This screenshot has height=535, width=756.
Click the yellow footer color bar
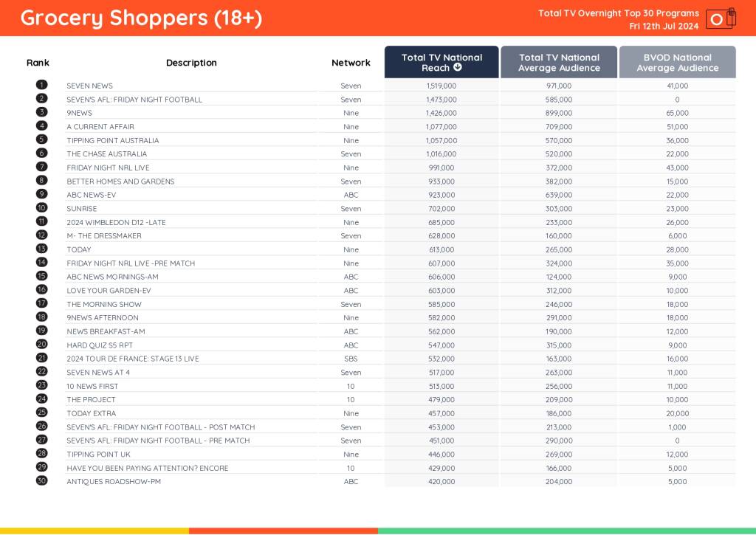(94, 531)
